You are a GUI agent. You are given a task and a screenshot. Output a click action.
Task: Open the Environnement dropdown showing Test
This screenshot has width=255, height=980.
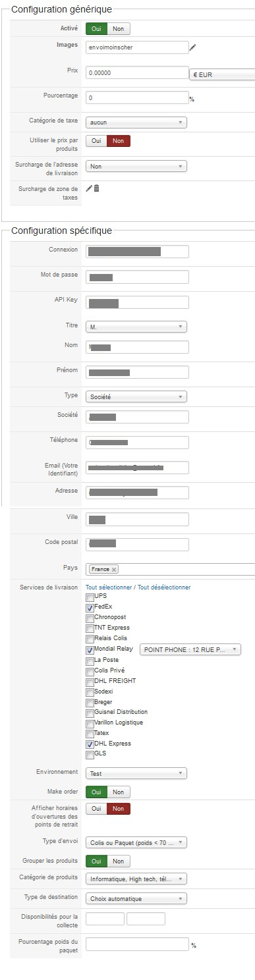[136, 773]
